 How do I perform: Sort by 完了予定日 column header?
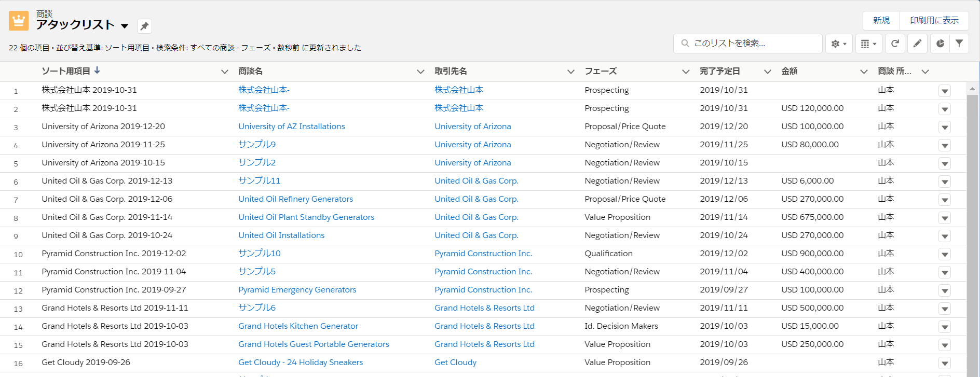[x=720, y=71]
